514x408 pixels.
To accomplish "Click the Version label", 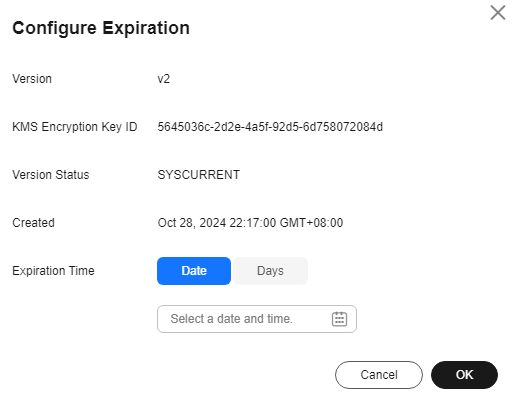I will (x=32, y=79).
